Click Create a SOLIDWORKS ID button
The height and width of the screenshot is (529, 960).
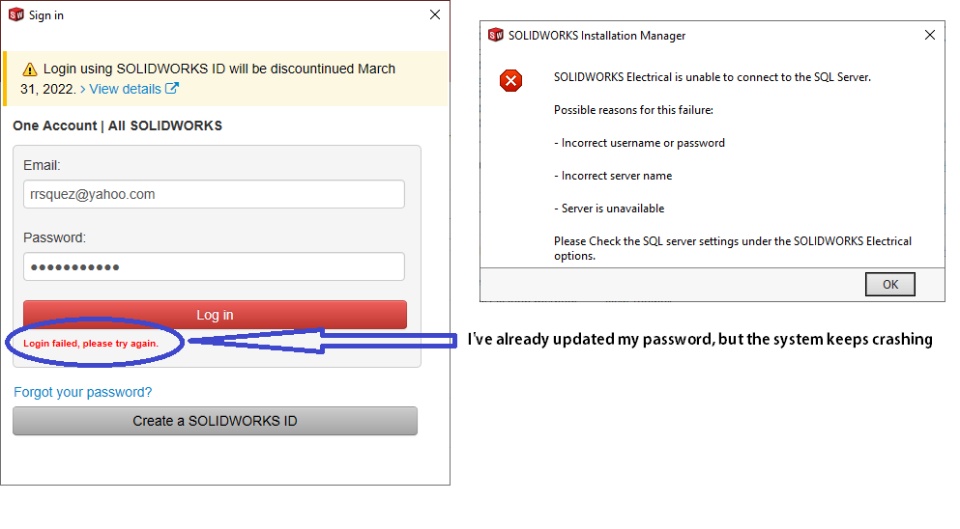(215, 421)
